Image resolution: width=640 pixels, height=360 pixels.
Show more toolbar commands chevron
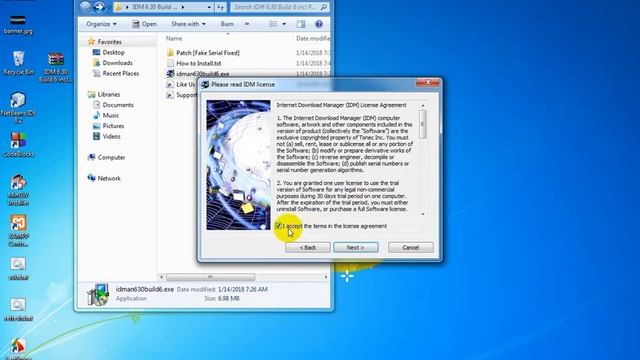(x=247, y=24)
